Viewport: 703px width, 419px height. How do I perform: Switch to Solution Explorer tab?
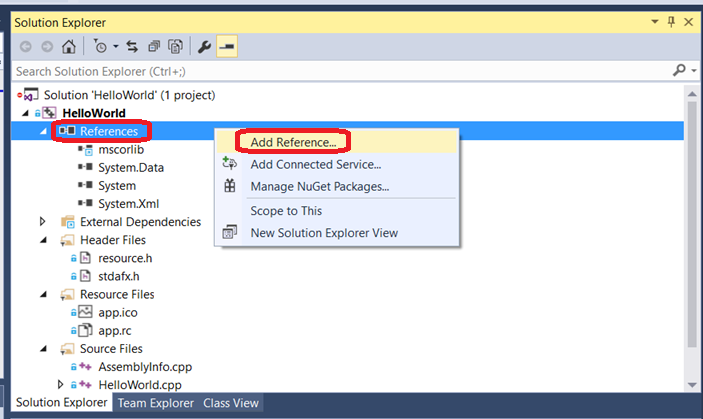pyautogui.click(x=61, y=402)
